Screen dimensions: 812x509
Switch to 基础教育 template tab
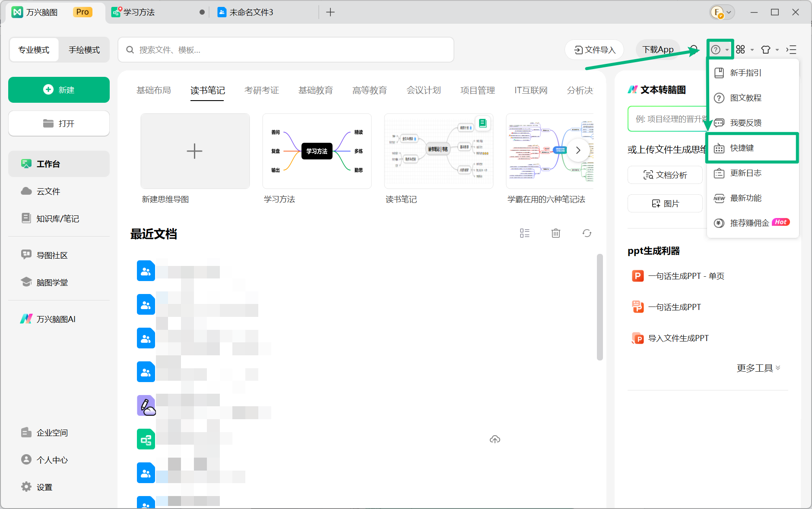pos(316,90)
